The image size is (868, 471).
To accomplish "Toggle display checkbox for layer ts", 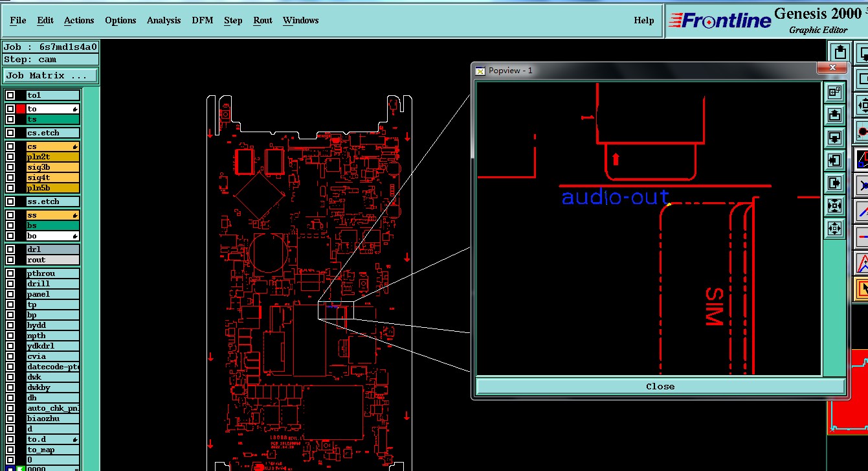I will [10, 119].
